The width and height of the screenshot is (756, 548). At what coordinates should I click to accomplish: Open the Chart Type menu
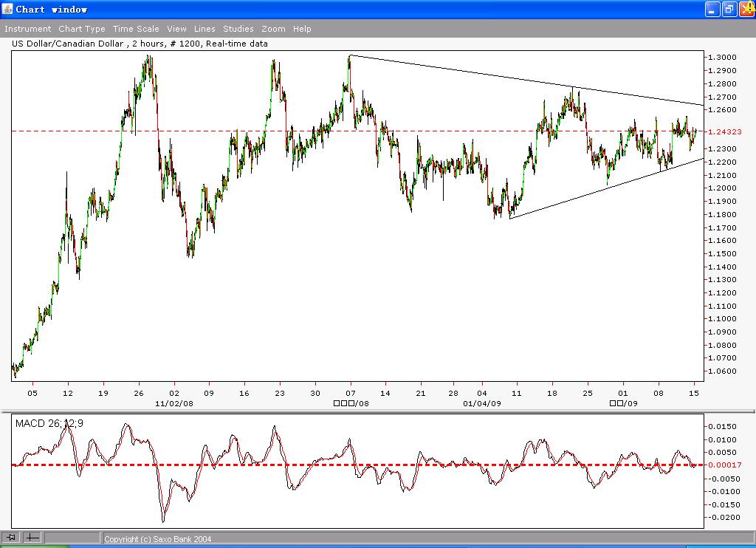(82, 29)
